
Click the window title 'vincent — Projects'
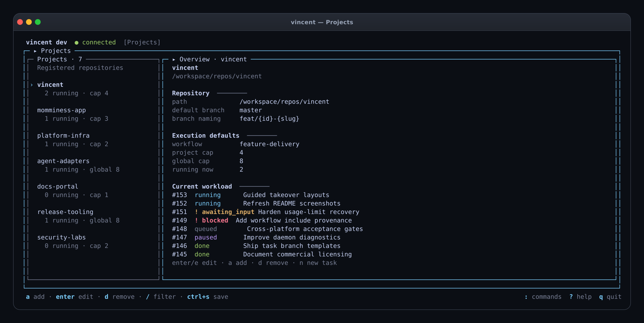coord(322,22)
